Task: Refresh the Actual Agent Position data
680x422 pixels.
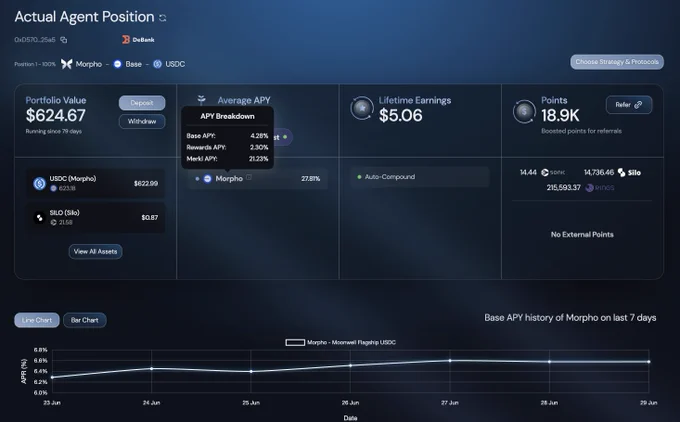Action: tap(163, 18)
